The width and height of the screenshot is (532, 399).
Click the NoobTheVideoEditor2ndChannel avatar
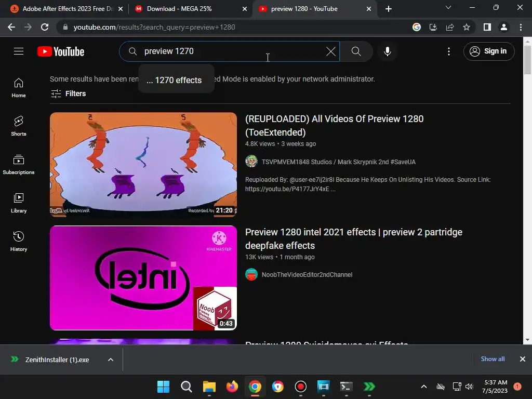point(251,274)
